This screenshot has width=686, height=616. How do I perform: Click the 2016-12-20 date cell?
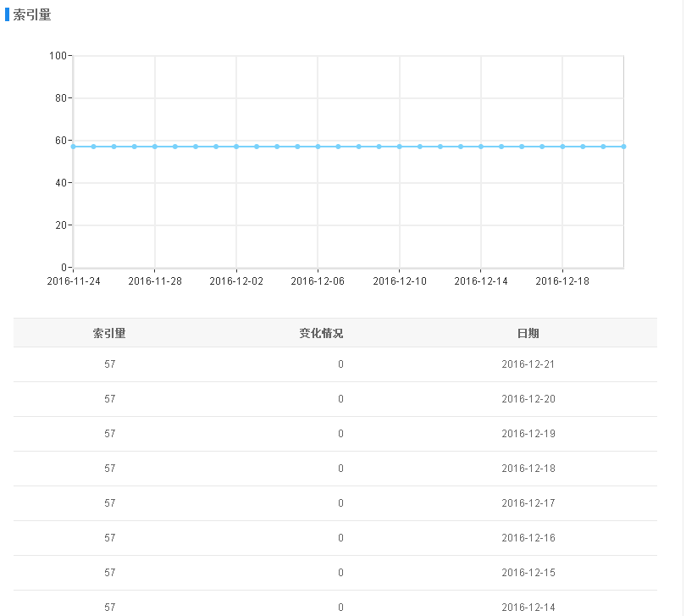[x=528, y=399]
